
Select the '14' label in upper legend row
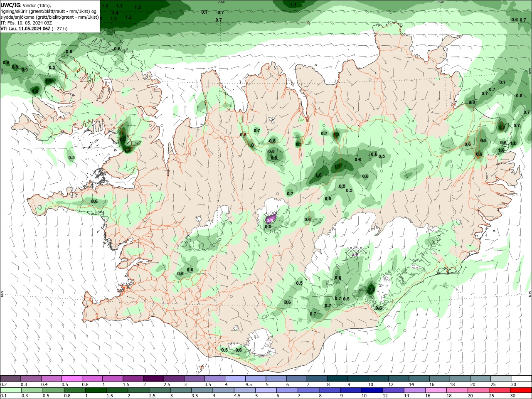pos(411,384)
